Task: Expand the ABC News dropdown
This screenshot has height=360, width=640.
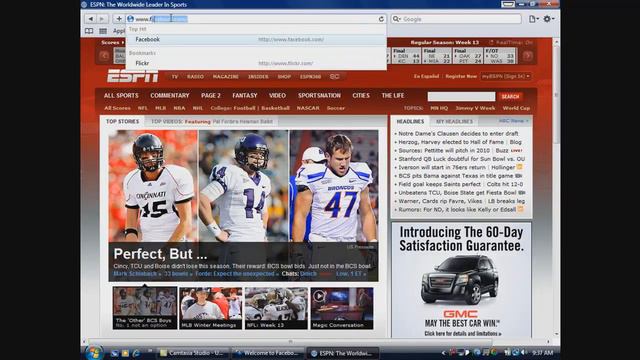Action: [x=513, y=121]
